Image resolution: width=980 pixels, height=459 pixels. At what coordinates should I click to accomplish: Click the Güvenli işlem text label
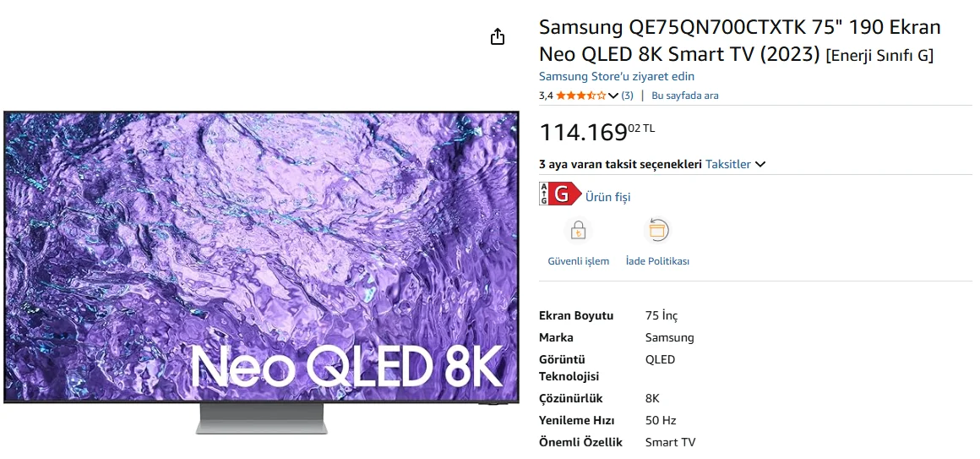tap(578, 261)
